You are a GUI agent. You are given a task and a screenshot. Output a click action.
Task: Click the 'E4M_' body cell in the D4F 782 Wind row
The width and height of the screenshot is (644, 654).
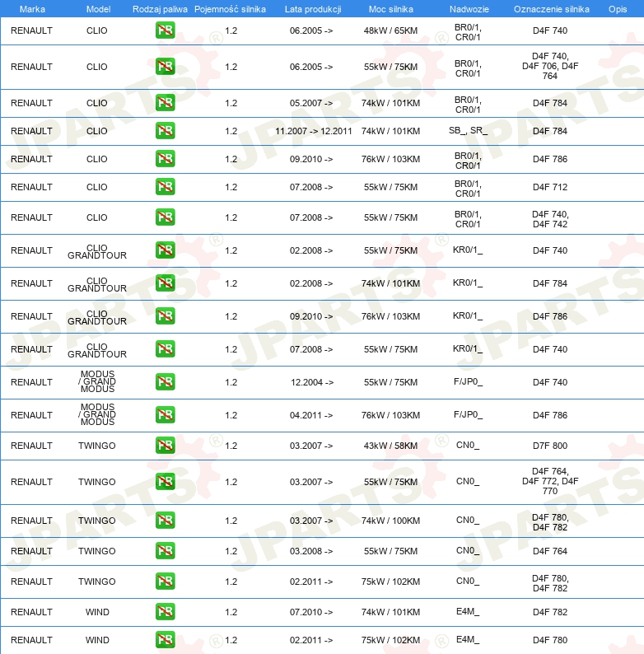468,611
